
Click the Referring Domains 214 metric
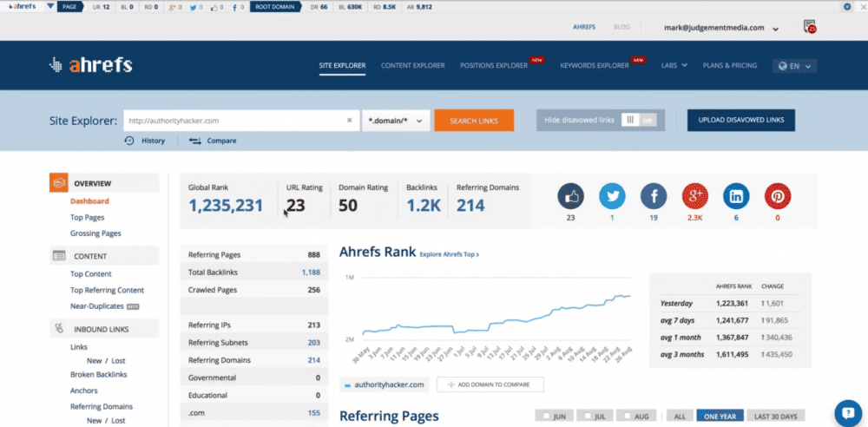pyautogui.click(x=470, y=206)
